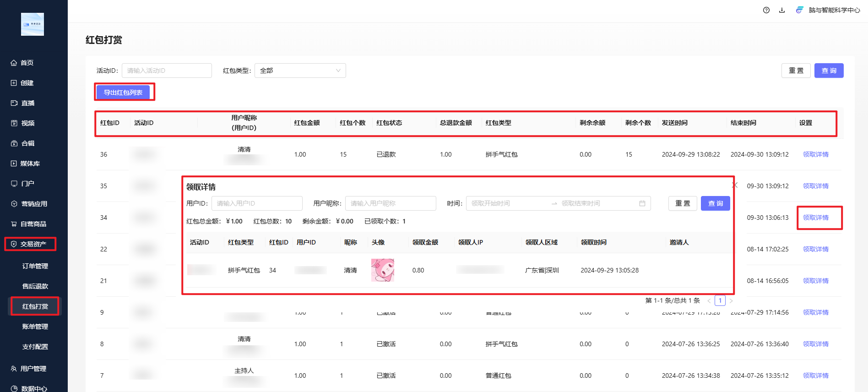This screenshot has width=868, height=392.
Task: Click the download icon in top bar
Action: tap(782, 10)
